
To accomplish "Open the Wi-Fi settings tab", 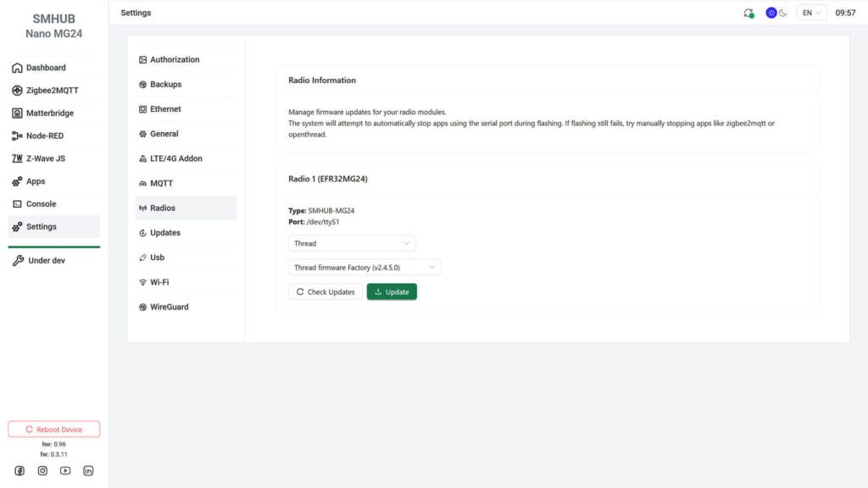I will click(x=159, y=282).
